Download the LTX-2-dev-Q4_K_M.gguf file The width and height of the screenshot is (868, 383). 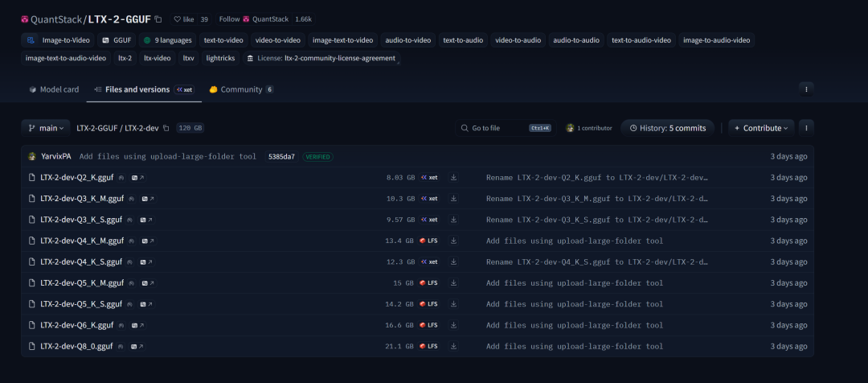[x=453, y=241]
